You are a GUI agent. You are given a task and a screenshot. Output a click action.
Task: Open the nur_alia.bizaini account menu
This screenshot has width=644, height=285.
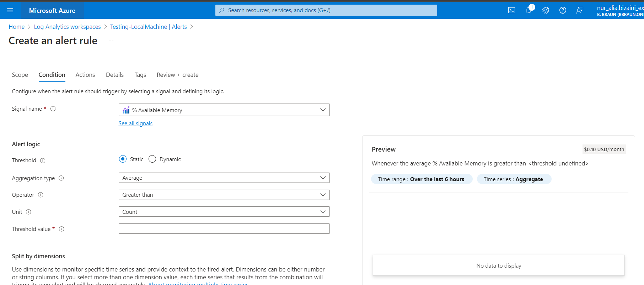[x=620, y=10]
